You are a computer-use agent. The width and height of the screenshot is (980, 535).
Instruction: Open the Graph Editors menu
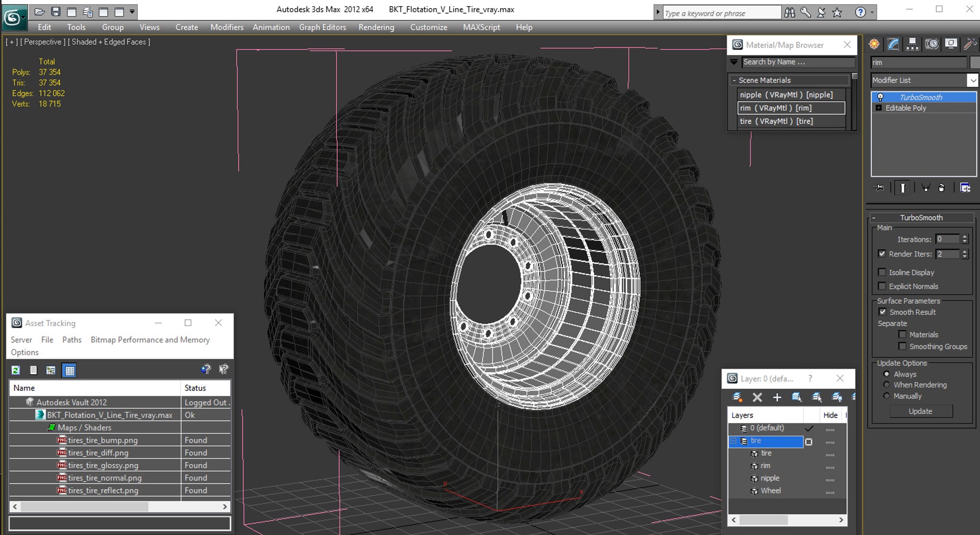322,27
